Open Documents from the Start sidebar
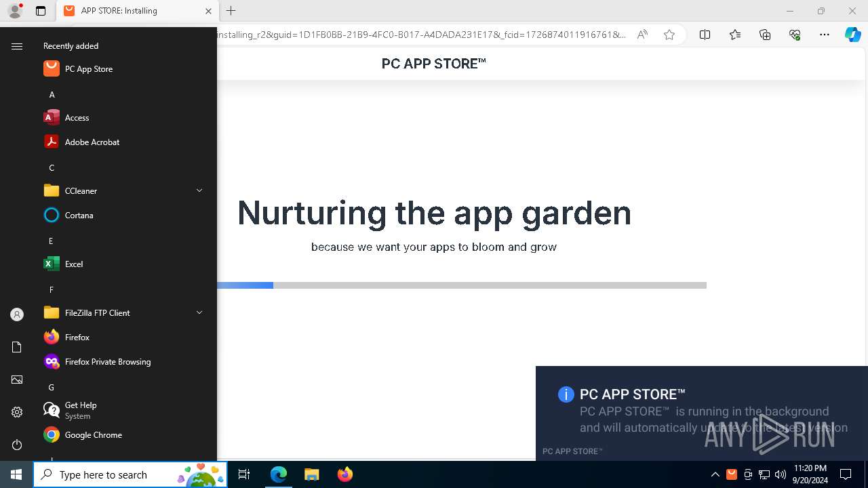The image size is (868, 488). click(17, 347)
